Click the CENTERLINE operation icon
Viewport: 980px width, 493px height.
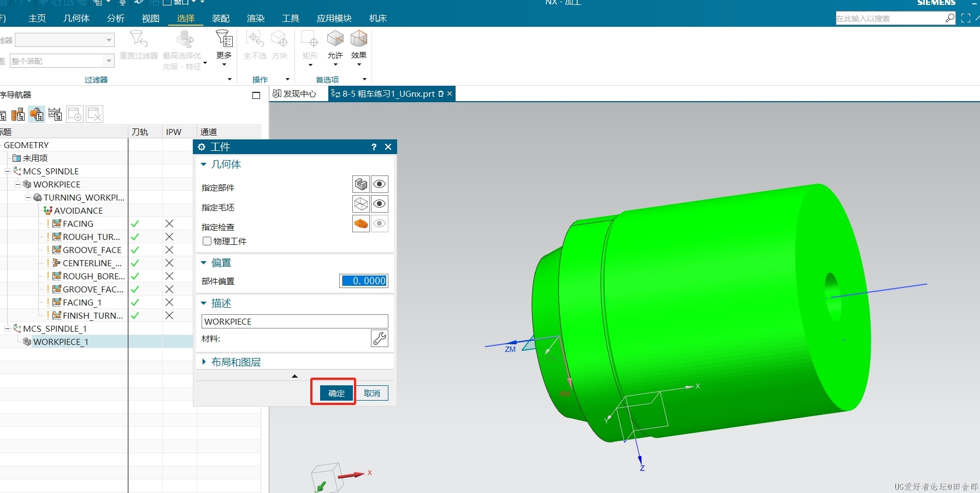pos(56,263)
